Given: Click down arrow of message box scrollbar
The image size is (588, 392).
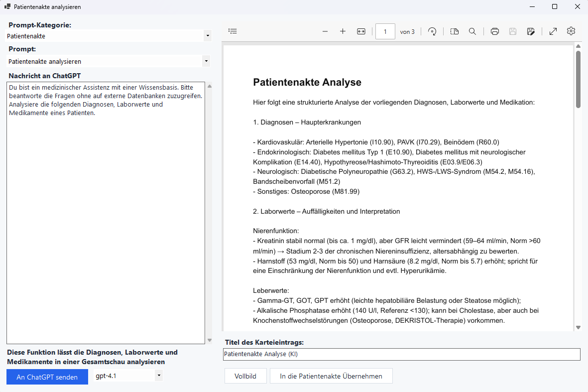Looking at the screenshot, I should pyautogui.click(x=210, y=340).
